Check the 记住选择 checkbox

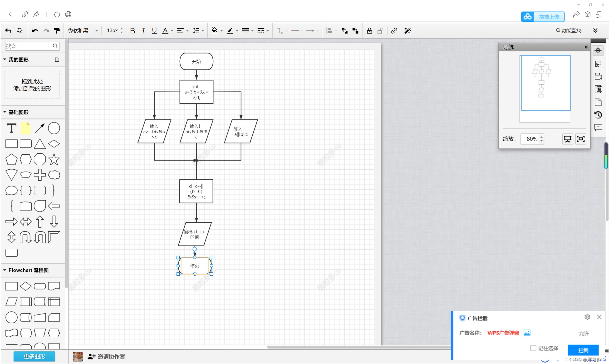[x=533, y=348]
